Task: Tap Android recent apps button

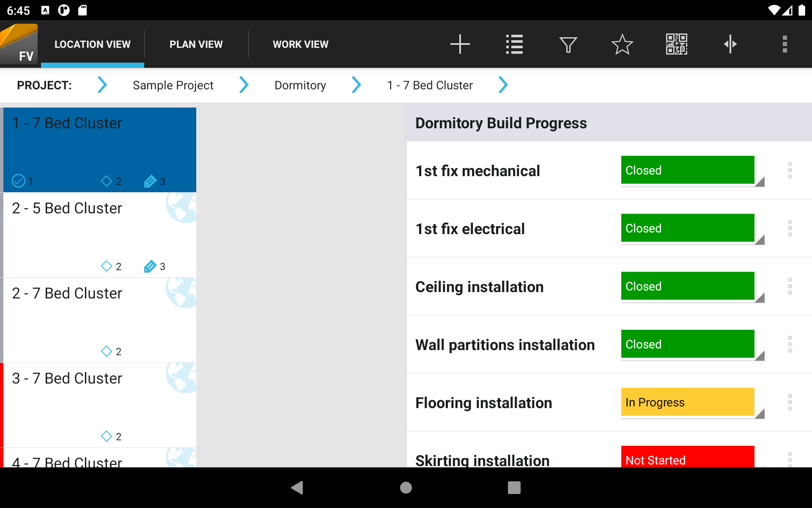Action: coord(514,488)
